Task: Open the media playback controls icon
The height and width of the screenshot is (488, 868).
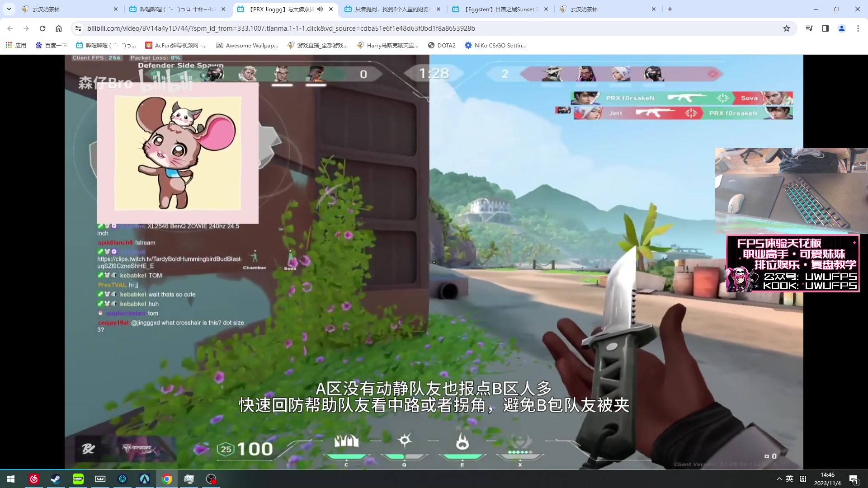Action: (809, 28)
